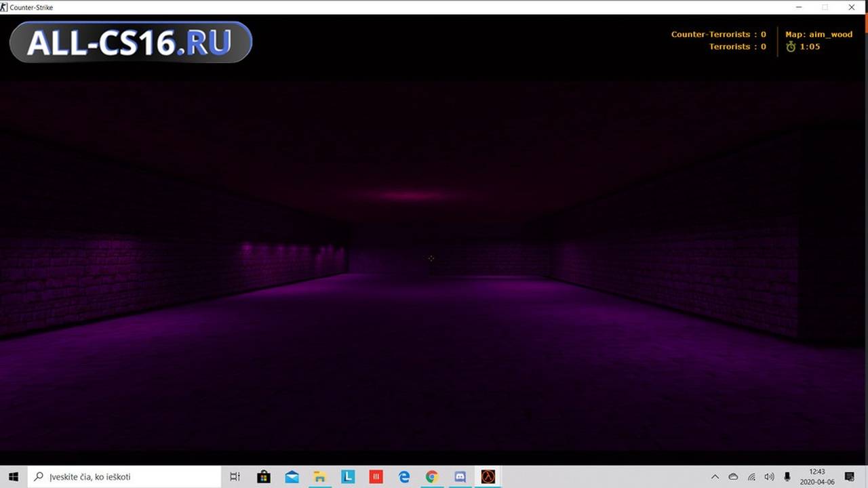Open the Mail app icon
868x488 pixels.
pos(292,476)
